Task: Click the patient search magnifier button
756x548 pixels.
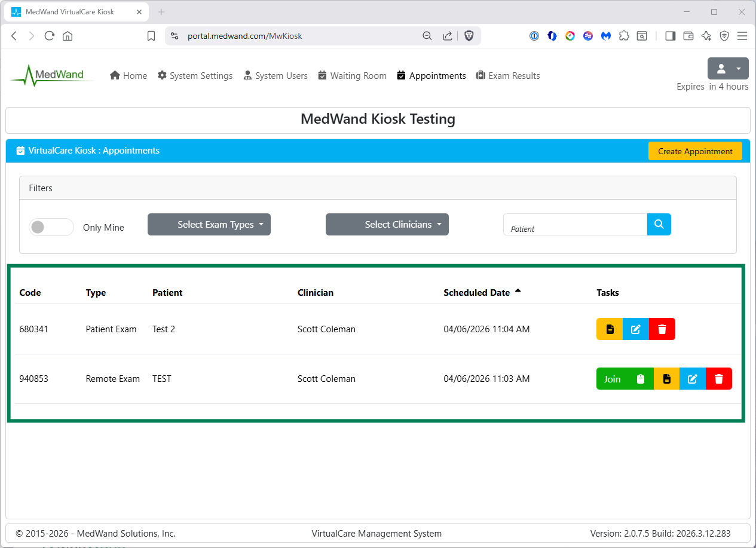Action: coord(659,225)
